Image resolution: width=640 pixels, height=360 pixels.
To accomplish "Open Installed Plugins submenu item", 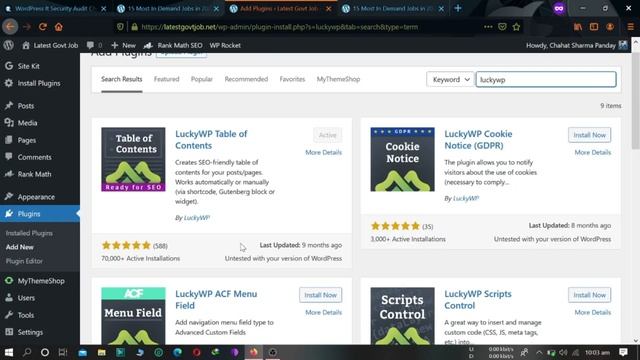I will click(x=29, y=233).
